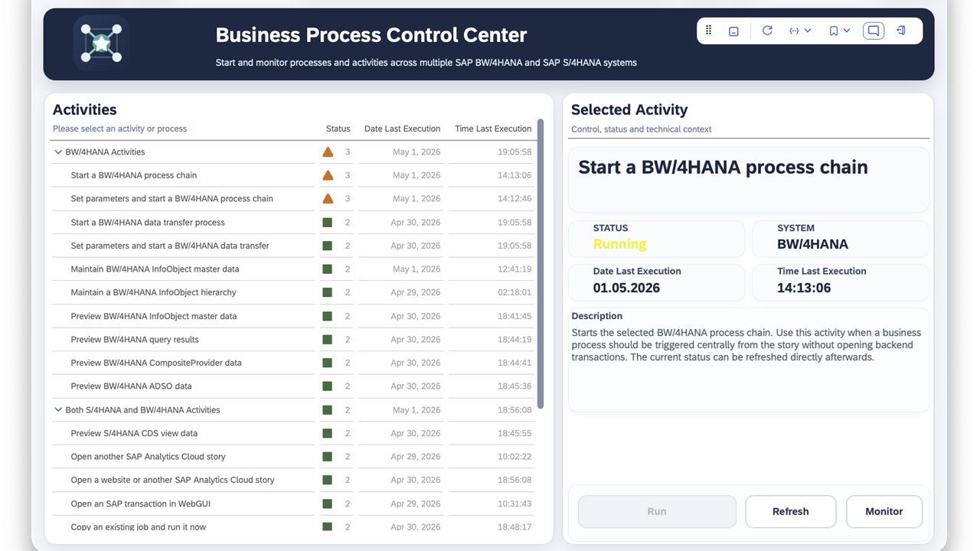Screen dimensions: 980x551
Task: Click the 'Selected Activity' panel heading
Action: click(x=629, y=109)
